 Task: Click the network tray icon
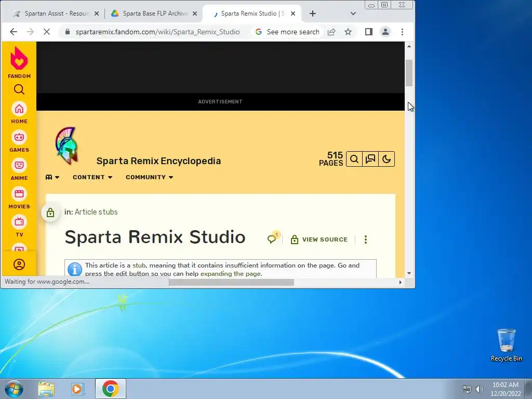tap(467, 389)
